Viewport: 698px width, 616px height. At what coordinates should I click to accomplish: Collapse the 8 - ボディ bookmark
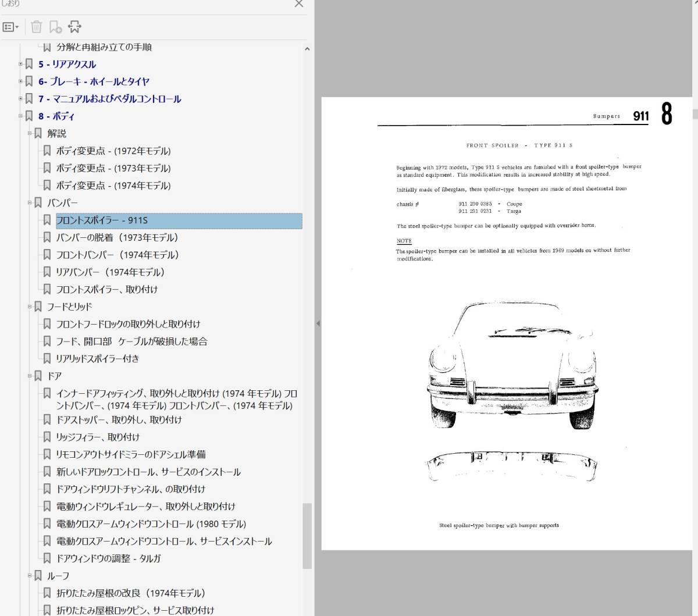pos(20,116)
